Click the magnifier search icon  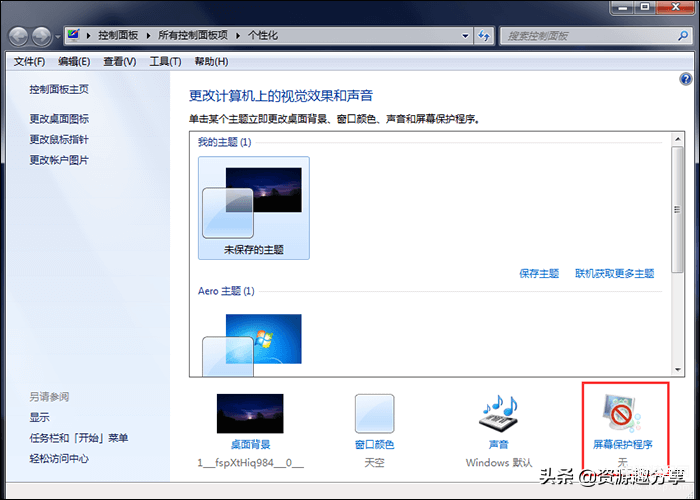pyautogui.click(x=683, y=36)
